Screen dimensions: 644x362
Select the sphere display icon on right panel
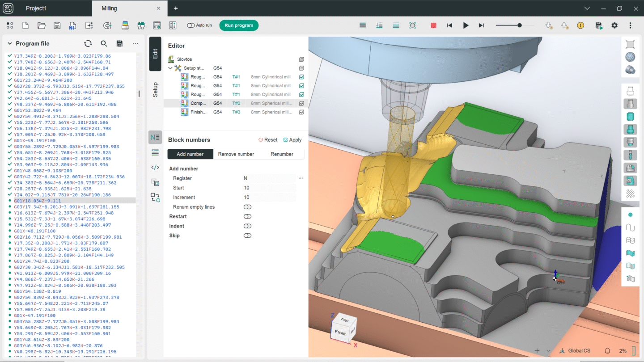pyautogui.click(x=630, y=57)
